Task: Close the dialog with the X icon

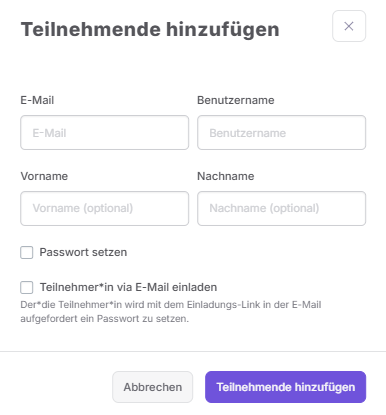Action: pyautogui.click(x=349, y=26)
